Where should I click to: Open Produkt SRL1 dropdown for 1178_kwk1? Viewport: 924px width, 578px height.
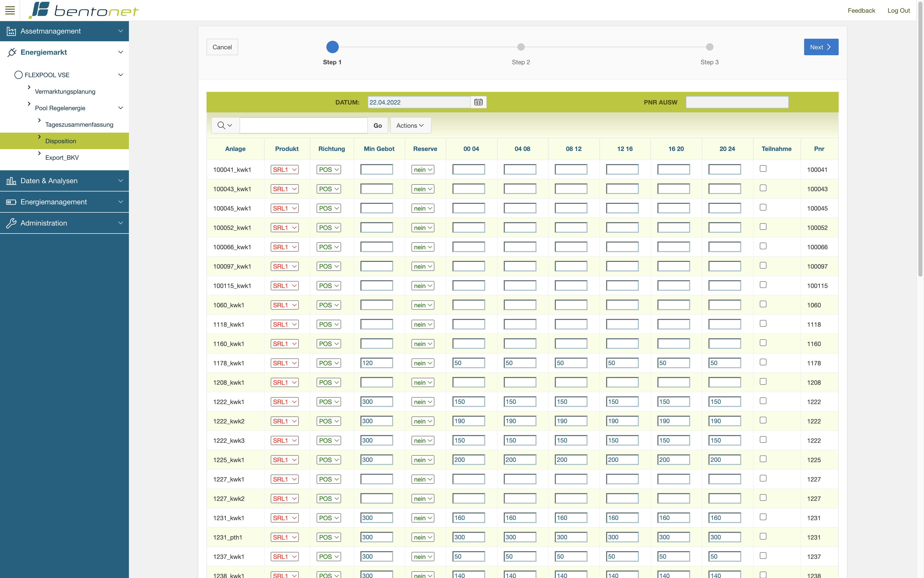click(x=284, y=363)
